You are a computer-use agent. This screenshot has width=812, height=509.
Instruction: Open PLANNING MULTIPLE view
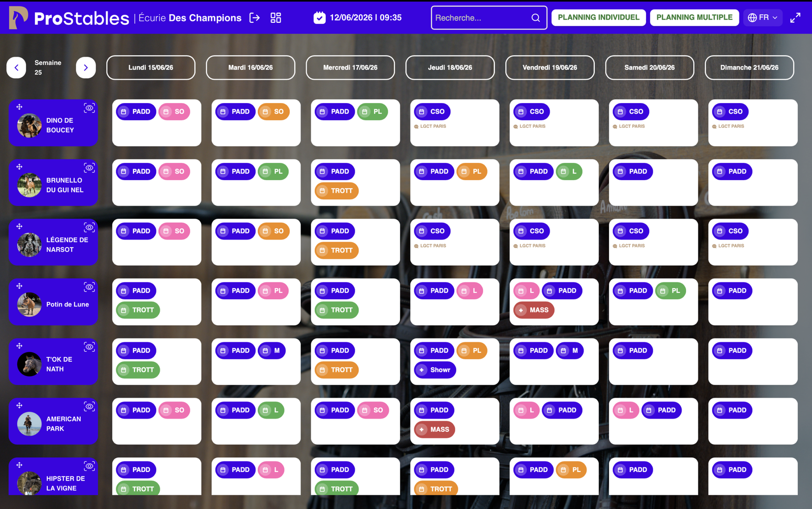tap(694, 17)
